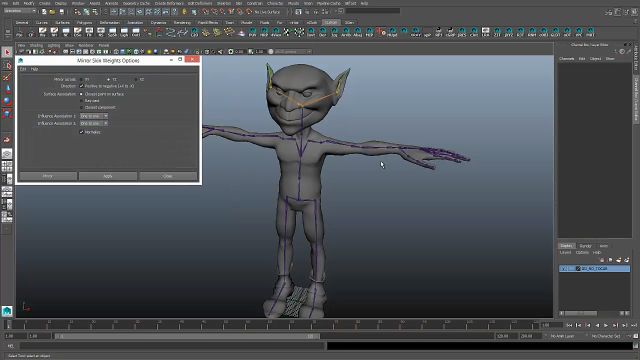Click the MEL command line input

(172, 346)
